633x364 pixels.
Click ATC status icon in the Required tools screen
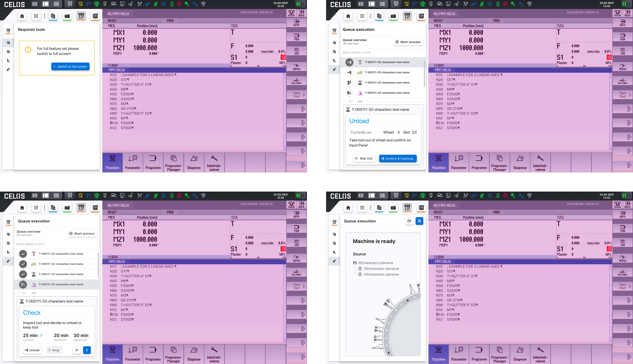click(80, 4)
